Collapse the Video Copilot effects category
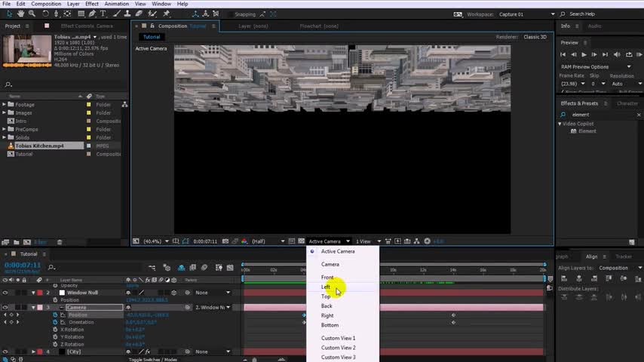This screenshot has width=644, height=362. 560,124
